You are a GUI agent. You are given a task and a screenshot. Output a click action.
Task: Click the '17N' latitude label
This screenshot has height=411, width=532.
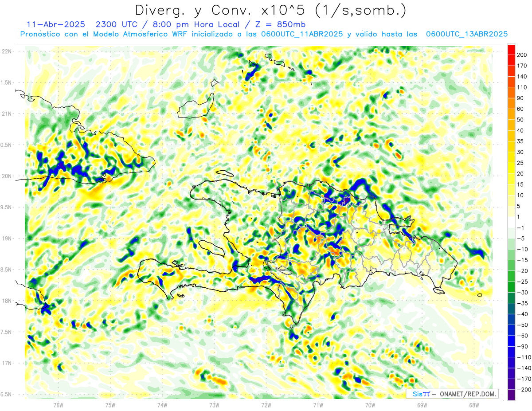point(6,363)
